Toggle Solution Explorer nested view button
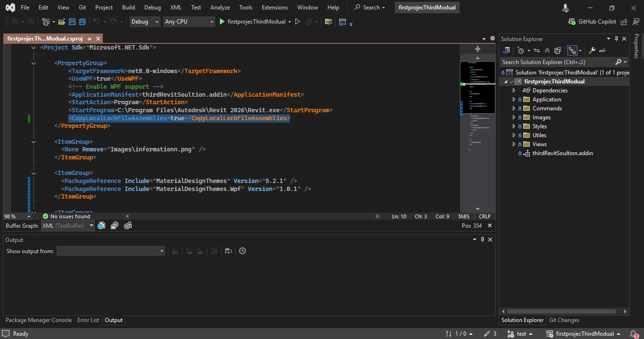The width and height of the screenshot is (644, 339). pyautogui.click(x=572, y=50)
